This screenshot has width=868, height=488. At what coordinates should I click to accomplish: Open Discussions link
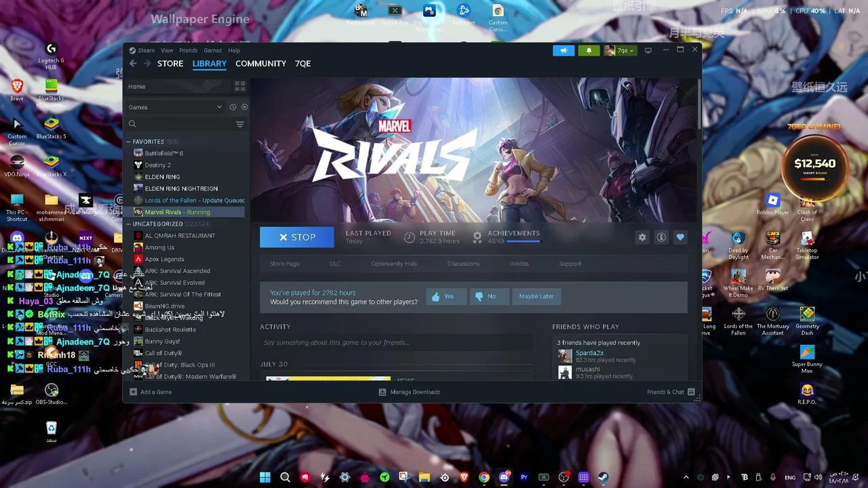(x=463, y=264)
